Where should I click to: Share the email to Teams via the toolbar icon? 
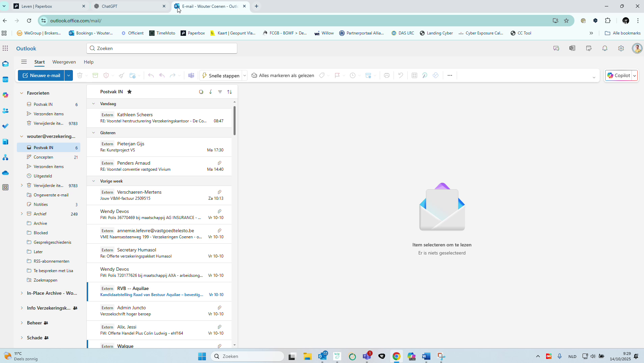click(x=191, y=75)
